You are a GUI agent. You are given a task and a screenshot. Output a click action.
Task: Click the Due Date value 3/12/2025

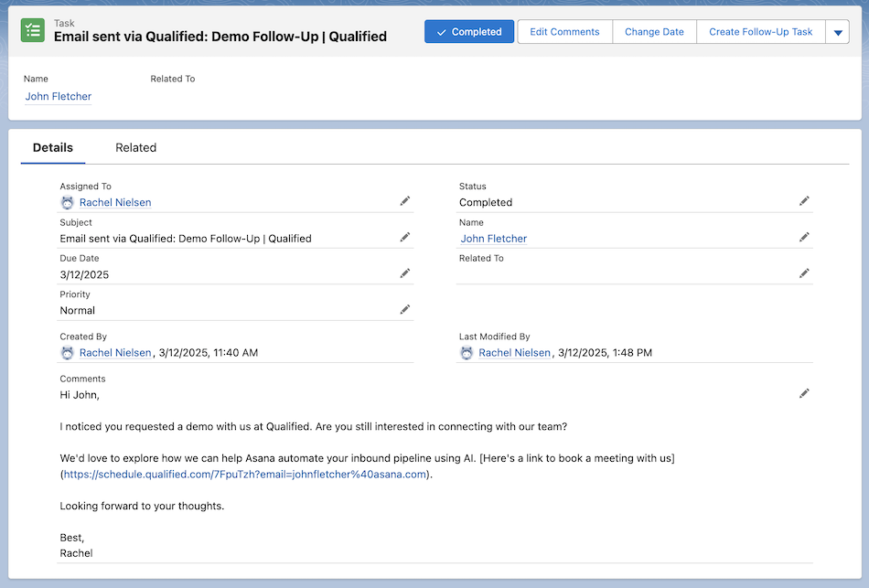[84, 275]
